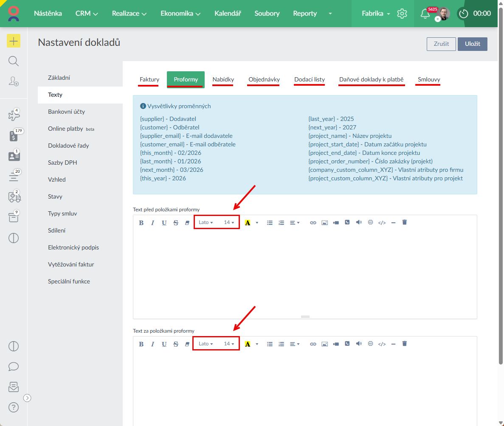Open notifications bell with 5625 badge

coord(425,14)
